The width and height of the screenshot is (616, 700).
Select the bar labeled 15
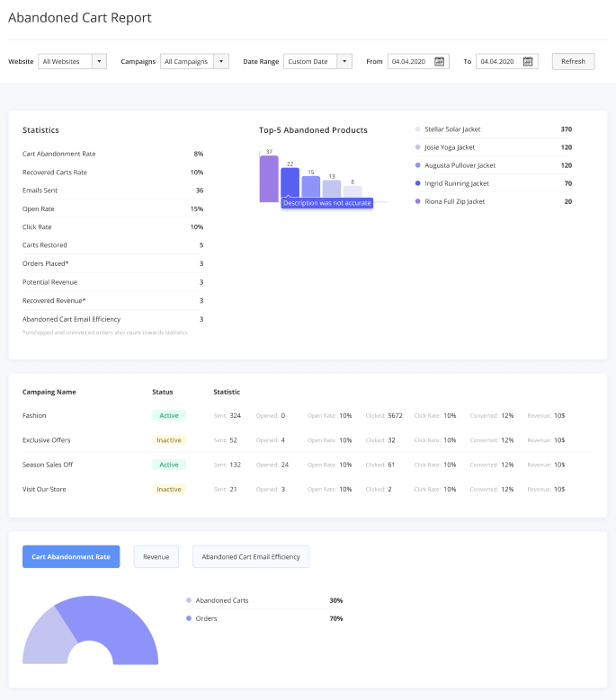click(311, 187)
